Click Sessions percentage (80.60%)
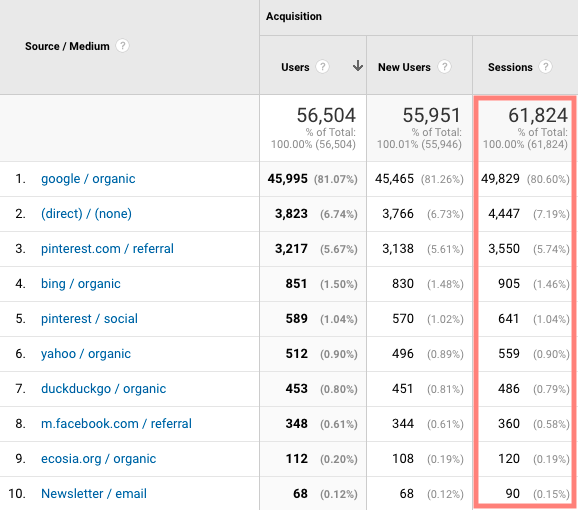The image size is (578, 510). (x=548, y=179)
